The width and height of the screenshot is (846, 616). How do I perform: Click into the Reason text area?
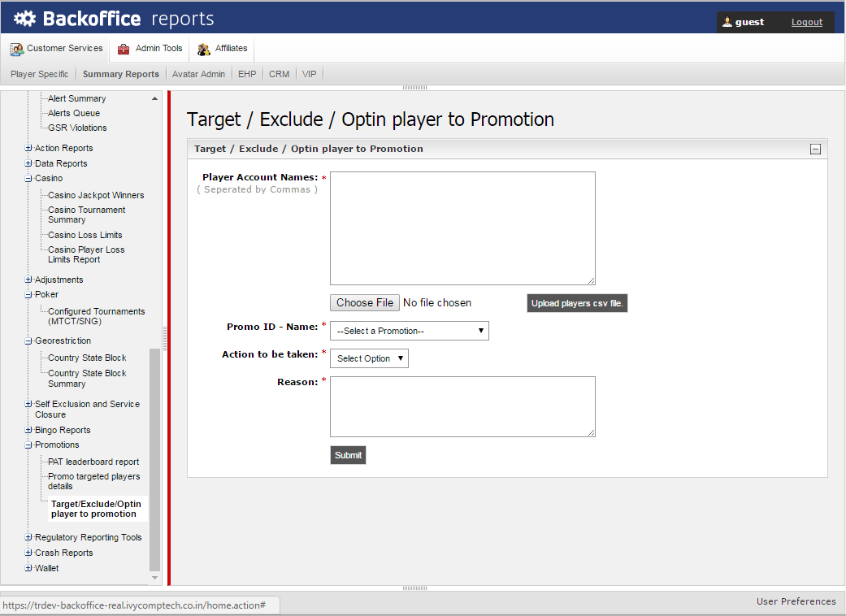click(x=462, y=406)
